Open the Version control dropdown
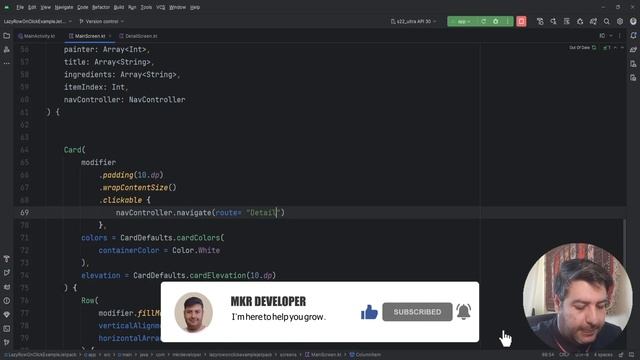The height and width of the screenshot is (360, 640). click(x=101, y=21)
